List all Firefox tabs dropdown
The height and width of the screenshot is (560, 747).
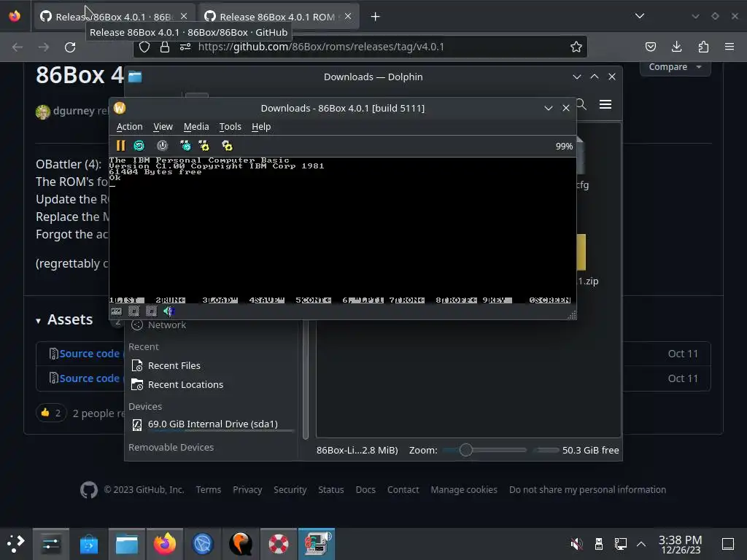click(640, 16)
